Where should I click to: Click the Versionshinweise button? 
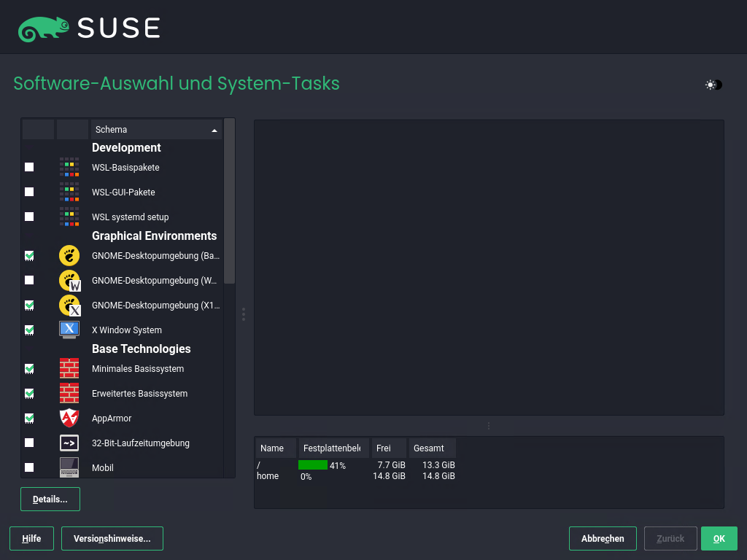pos(112,538)
